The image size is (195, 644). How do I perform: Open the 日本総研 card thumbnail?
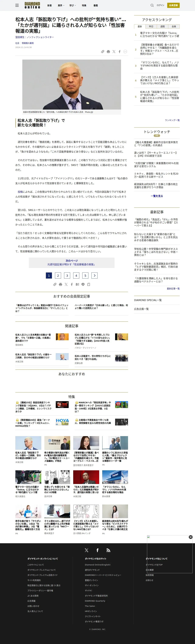(x=57, y=443)
